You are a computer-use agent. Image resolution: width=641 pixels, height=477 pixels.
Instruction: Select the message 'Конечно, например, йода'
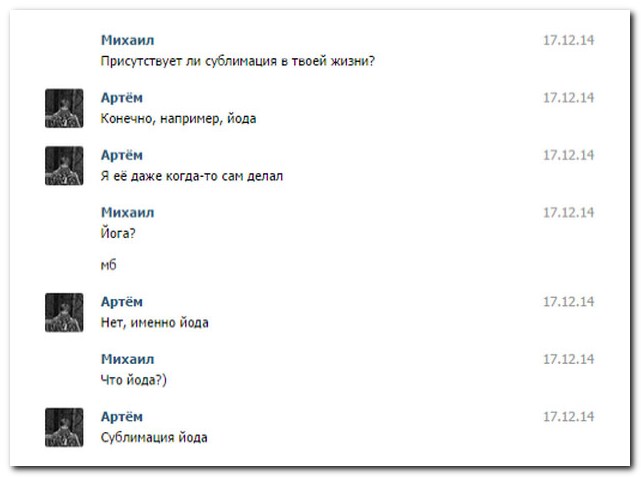pos(179,119)
